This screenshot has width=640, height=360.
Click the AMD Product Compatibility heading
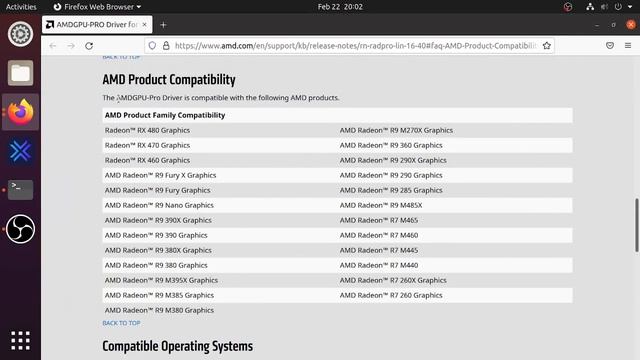click(169, 80)
